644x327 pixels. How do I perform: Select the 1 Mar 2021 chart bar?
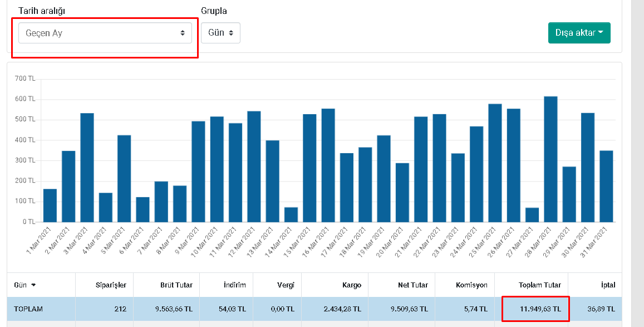pos(50,206)
